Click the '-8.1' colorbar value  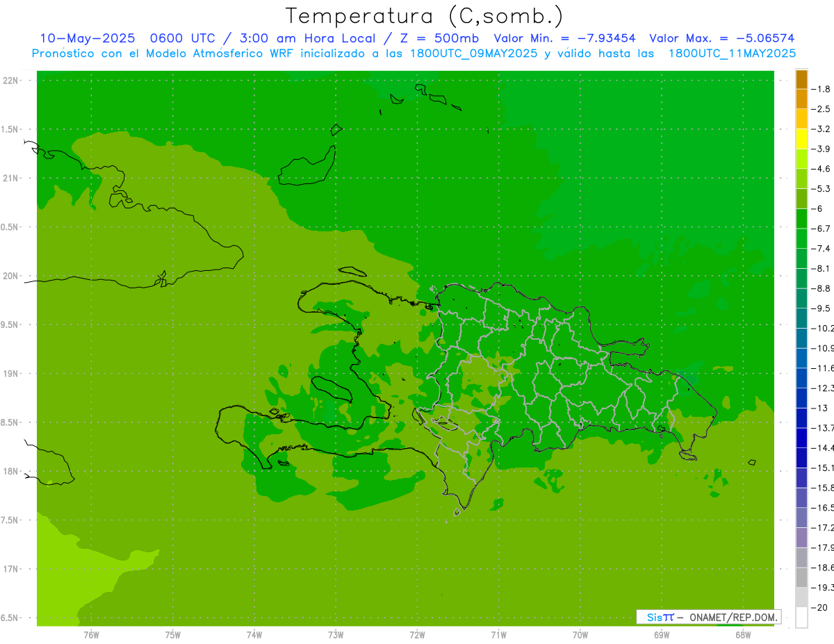coord(820,269)
